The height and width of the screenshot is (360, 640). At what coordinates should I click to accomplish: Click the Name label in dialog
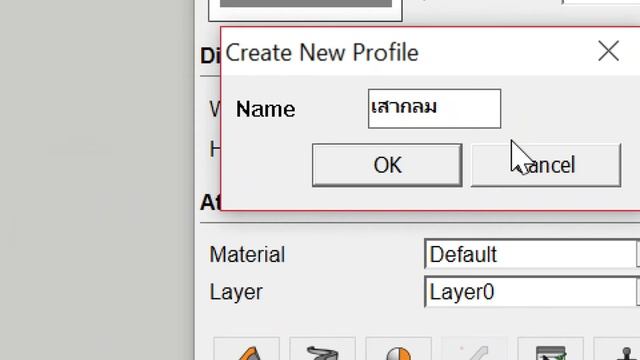click(x=265, y=109)
